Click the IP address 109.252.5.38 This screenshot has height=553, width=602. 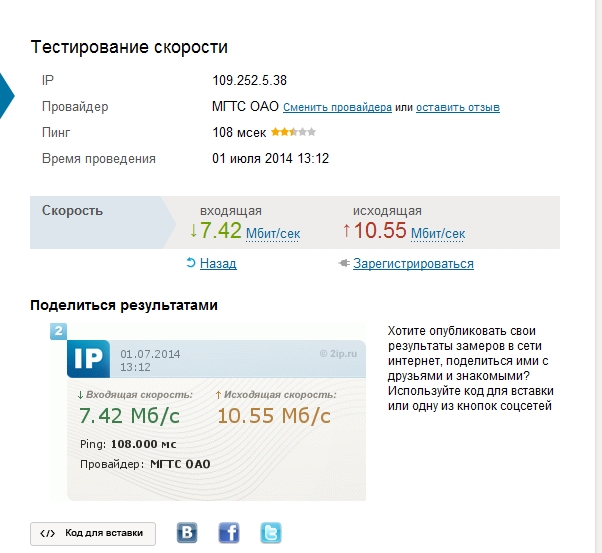pyautogui.click(x=250, y=80)
